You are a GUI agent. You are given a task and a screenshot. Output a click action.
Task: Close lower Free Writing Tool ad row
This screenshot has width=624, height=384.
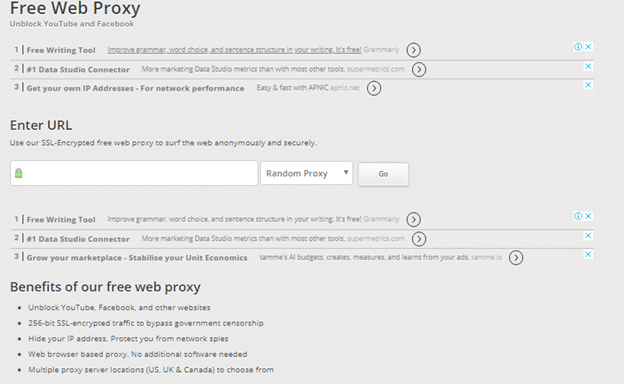pos(588,216)
